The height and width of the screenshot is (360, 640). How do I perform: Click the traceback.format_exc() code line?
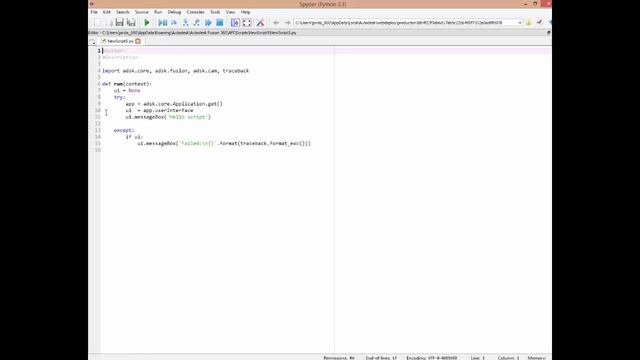pos(224,143)
